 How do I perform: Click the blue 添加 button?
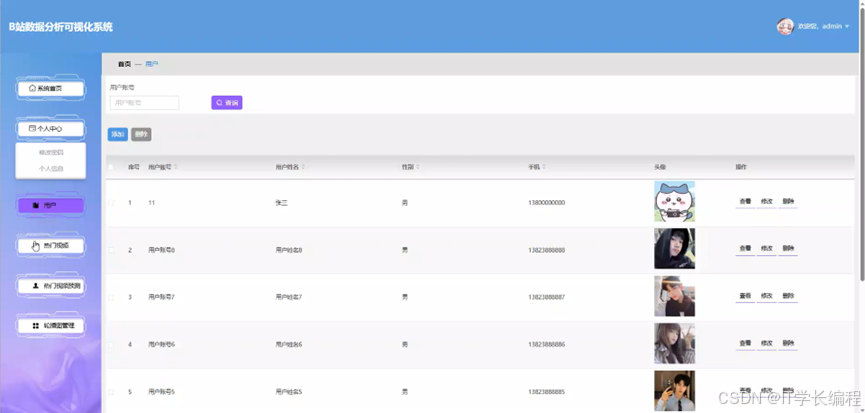(x=118, y=134)
